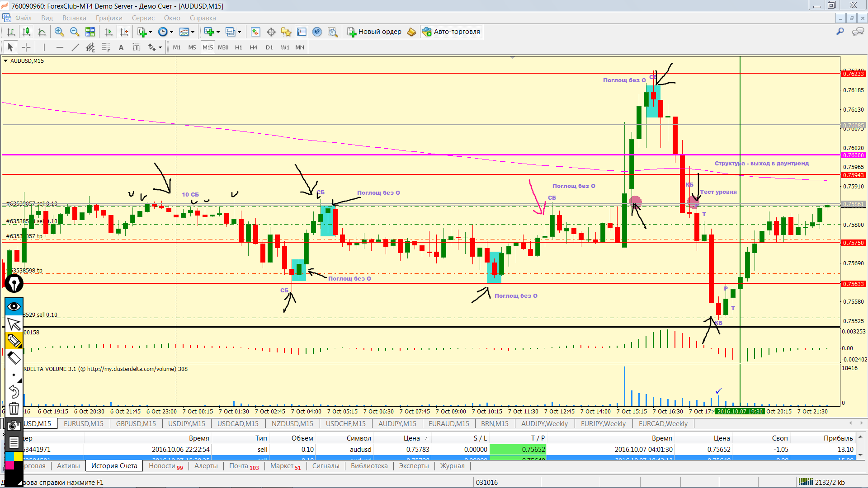The height and width of the screenshot is (488, 868).
Task: Switch chart to M1 timeframe
Action: 177,47
